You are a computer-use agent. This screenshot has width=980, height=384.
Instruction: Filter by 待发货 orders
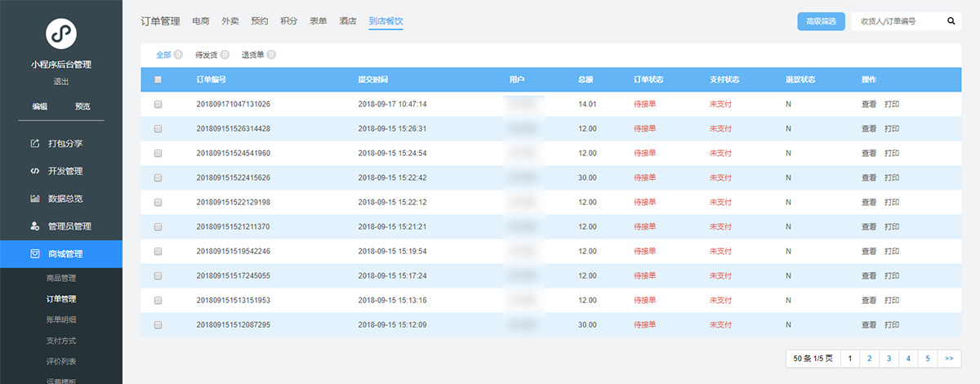pos(207,55)
